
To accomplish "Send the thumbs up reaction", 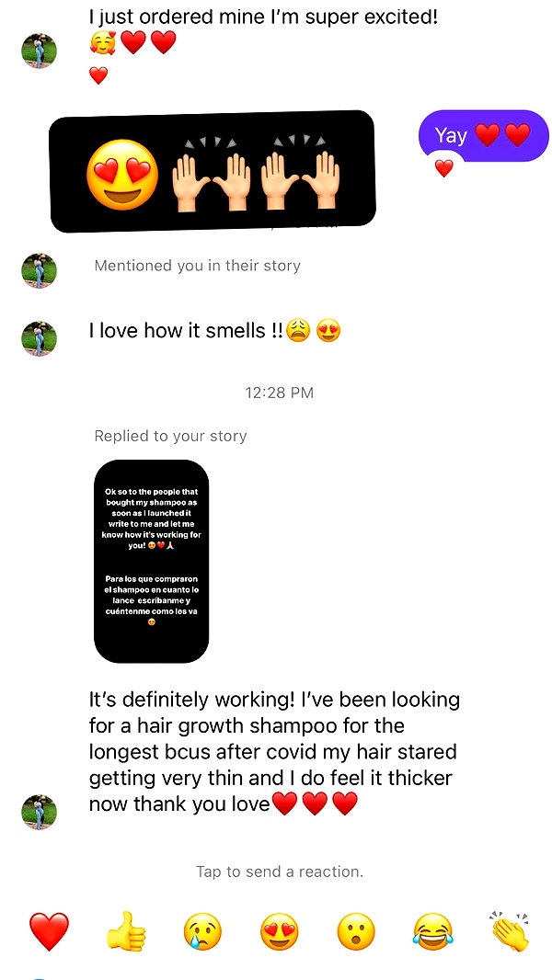I will coord(126,931).
